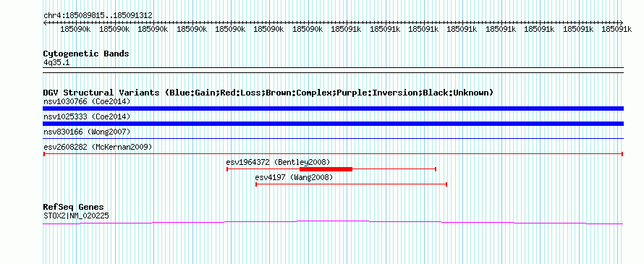Click the last 185091k ruler label

coord(617,29)
